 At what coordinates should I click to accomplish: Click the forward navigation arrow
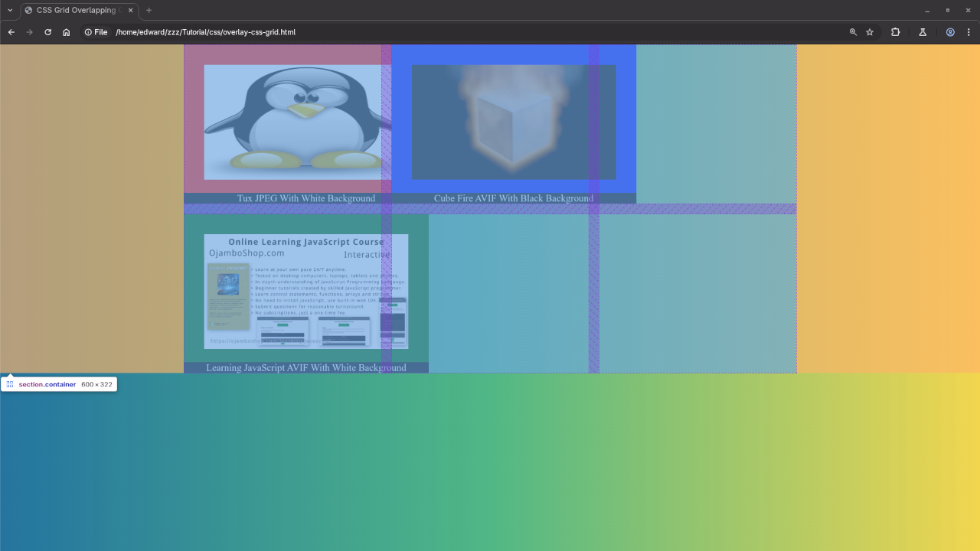[x=30, y=32]
